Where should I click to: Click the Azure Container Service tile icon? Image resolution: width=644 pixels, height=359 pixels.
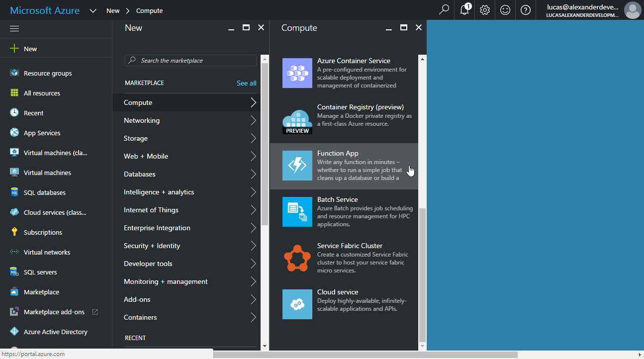click(297, 73)
